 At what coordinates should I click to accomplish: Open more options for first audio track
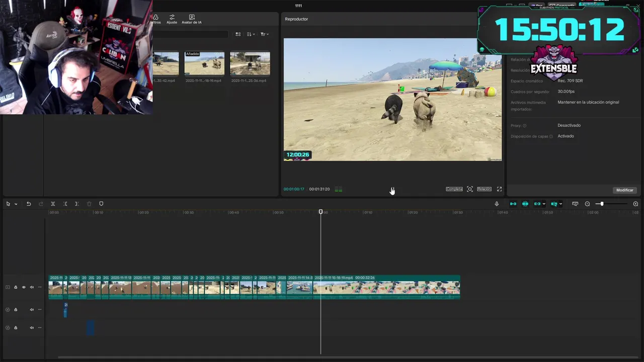point(40,310)
